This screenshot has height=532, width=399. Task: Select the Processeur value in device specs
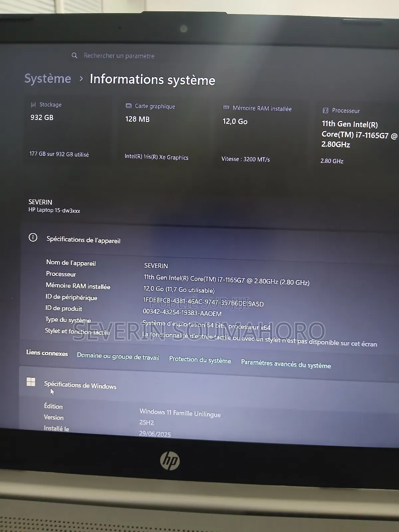coord(226,280)
